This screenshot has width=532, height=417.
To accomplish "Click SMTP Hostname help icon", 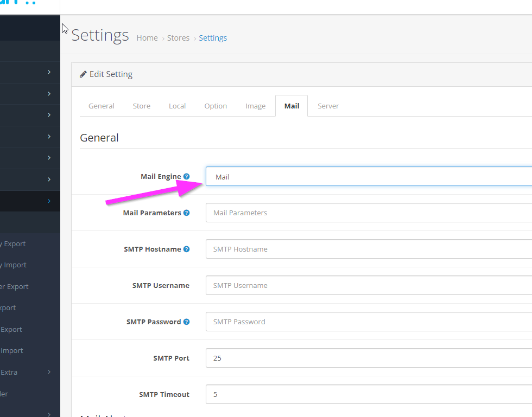I will (x=186, y=249).
